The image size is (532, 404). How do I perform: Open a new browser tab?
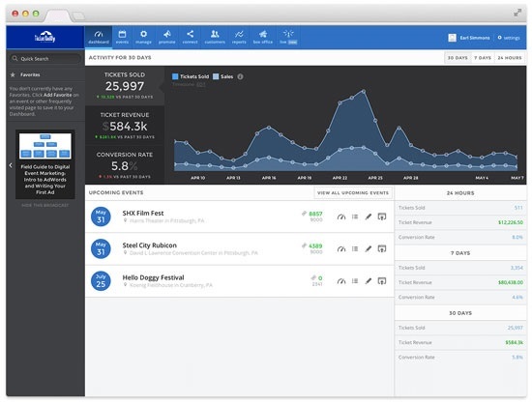click(78, 15)
